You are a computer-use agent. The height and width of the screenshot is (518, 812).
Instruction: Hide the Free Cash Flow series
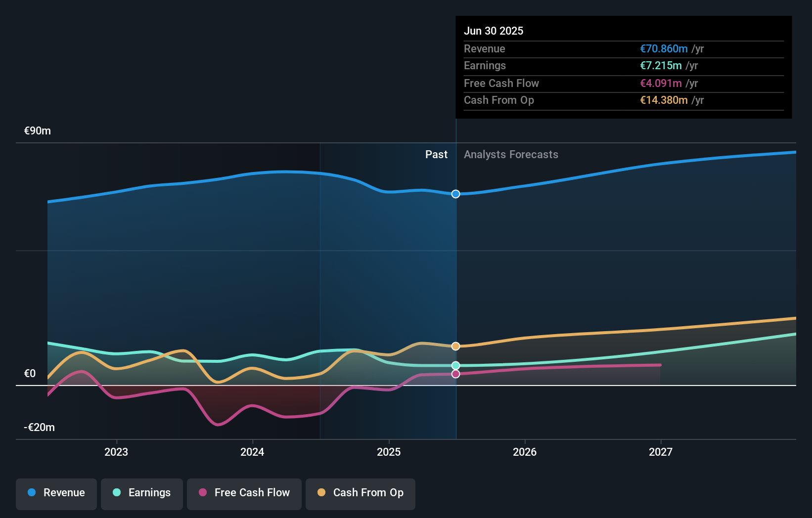tap(244, 493)
